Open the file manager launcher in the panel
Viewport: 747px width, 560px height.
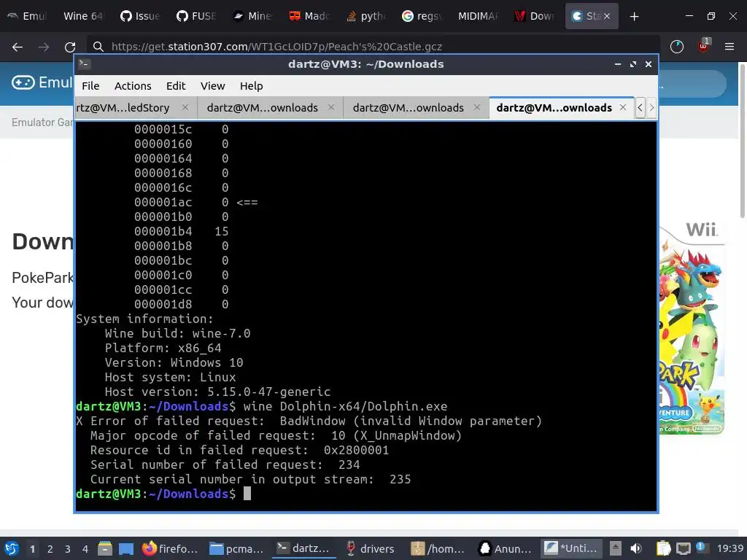pyautogui.click(x=105, y=548)
